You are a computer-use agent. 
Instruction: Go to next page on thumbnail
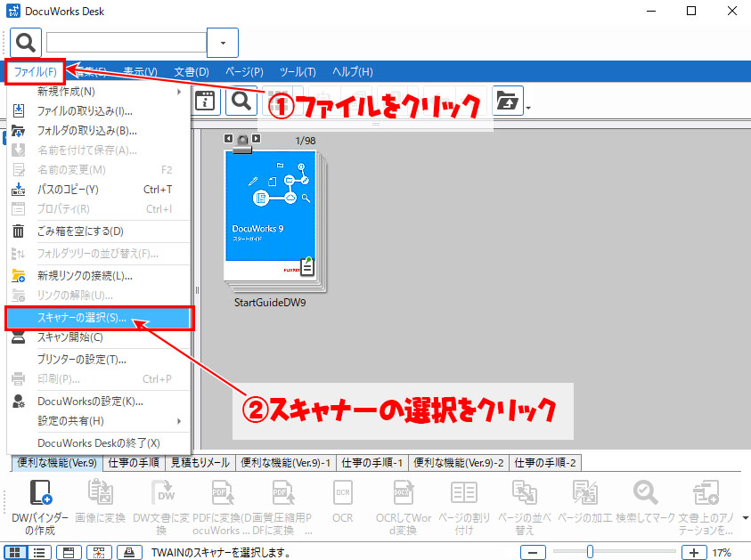(x=257, y=138)
